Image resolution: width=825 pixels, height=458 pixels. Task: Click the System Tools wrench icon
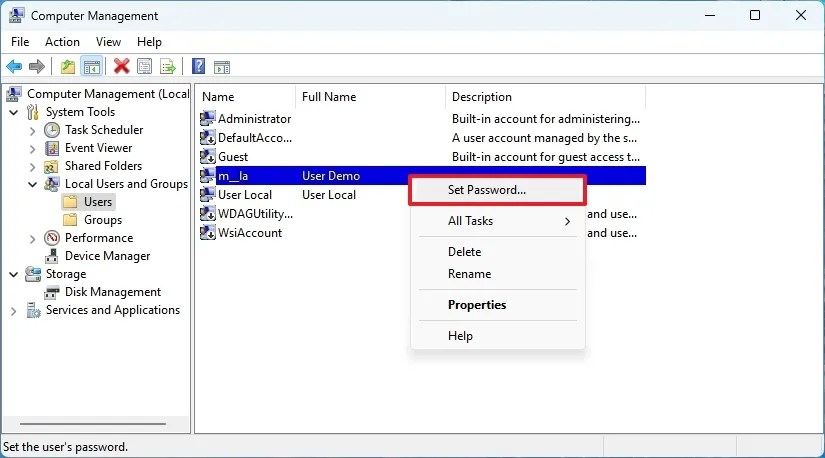pyautogui.click(x=33, y=112)
